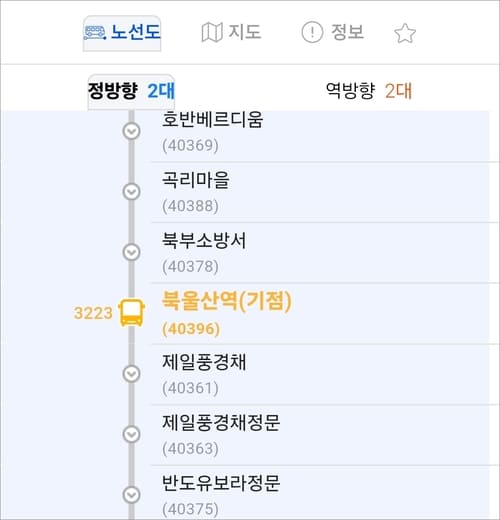The height and width of the screenshot is (520, 500).
Task: Tap the exclamation info icon beside 정보
Action: 312,32
